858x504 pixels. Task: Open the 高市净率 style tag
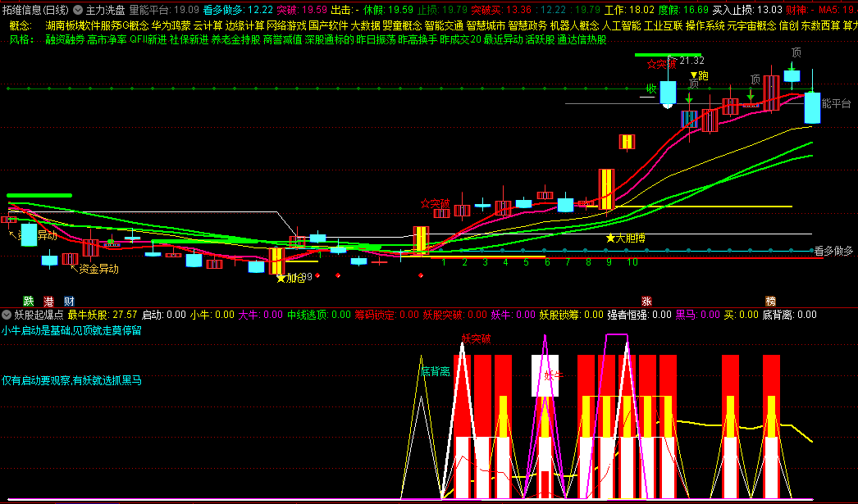tap(107, 40)
